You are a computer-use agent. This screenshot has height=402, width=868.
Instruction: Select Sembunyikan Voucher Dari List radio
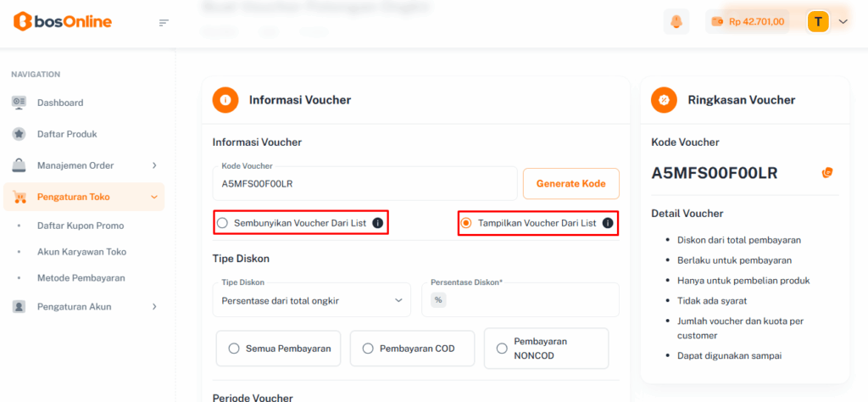[x=223, y=224]
